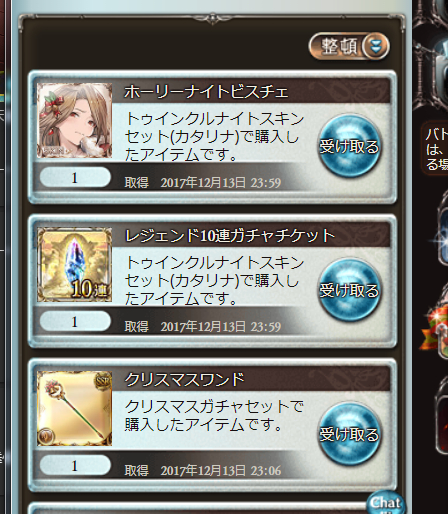Click the ホーリーナイトビスチェ title bar
This screenshot has height=514, width=448.
251,91
